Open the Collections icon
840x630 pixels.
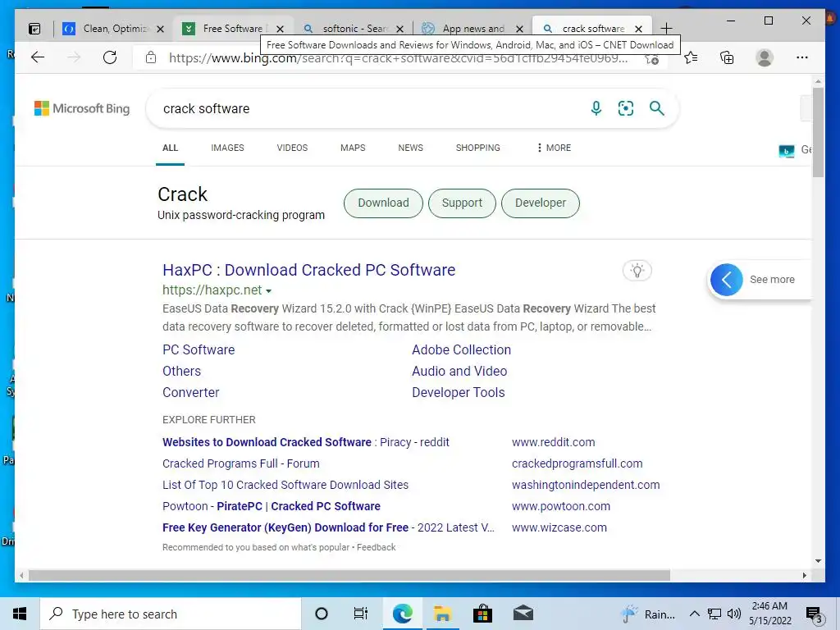tap(727, 57)
